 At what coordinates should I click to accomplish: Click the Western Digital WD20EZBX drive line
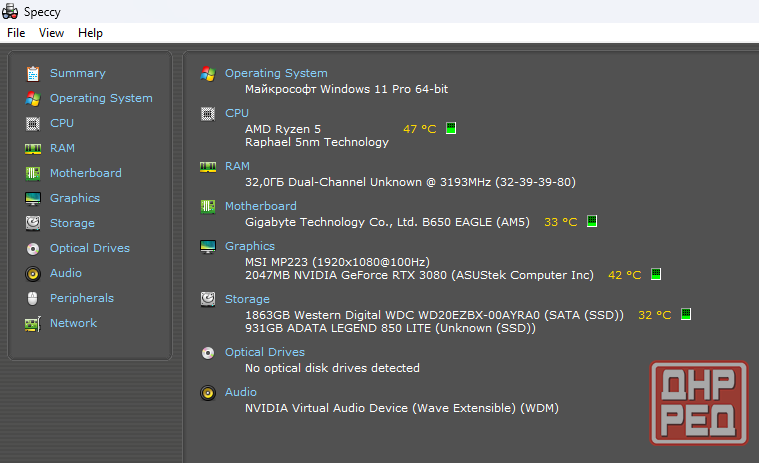pos(434,315)
